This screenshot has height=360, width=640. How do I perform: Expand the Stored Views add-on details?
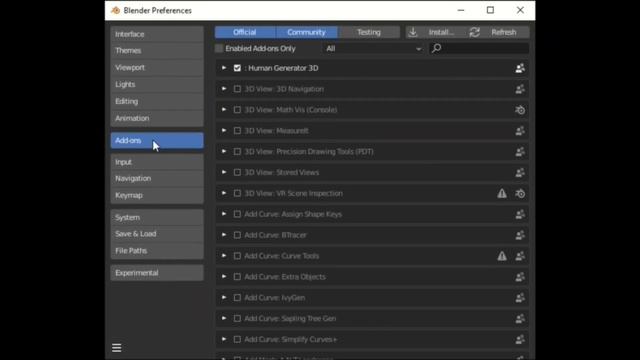click(224, 172)
